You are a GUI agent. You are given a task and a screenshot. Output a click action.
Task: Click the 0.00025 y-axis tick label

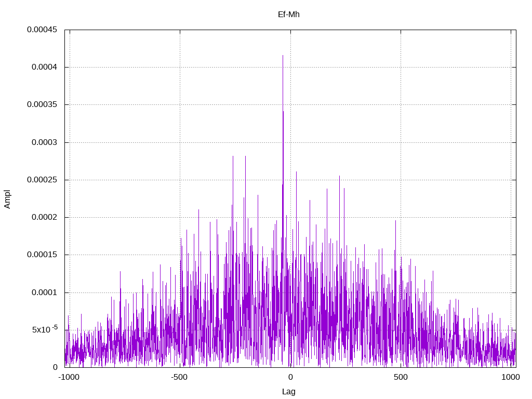click(42, 179)
